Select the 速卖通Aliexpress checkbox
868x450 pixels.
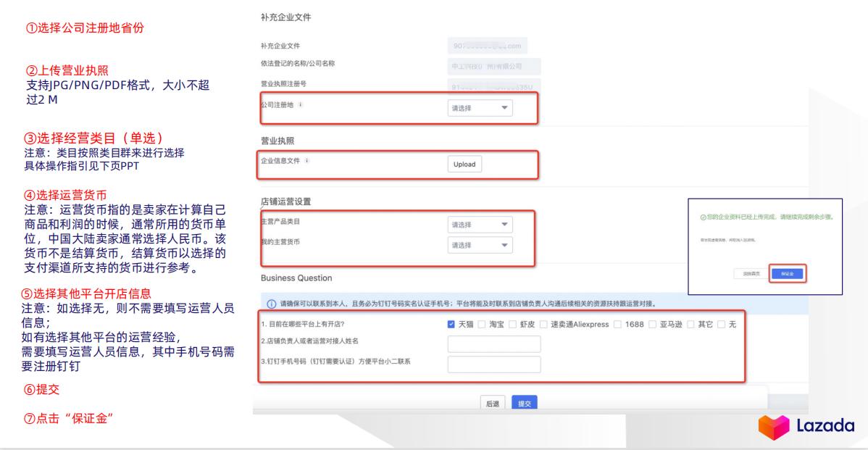pos(543,324)
